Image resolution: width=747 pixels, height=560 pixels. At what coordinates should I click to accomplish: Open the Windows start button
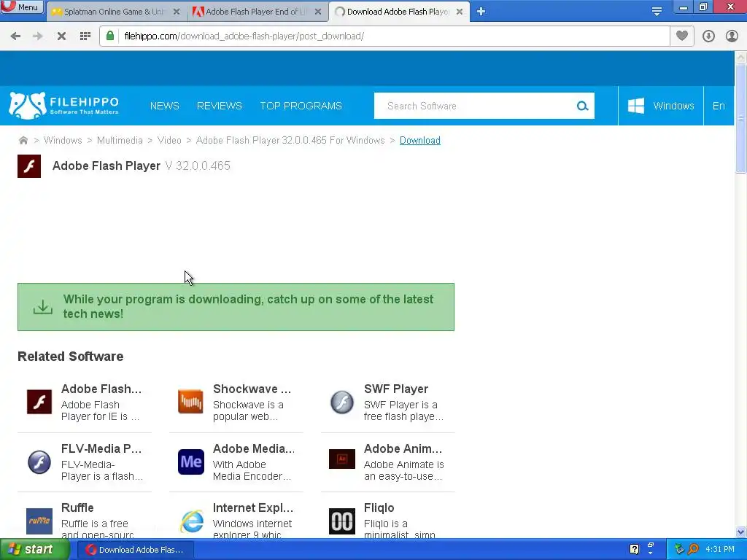click(x=34, y=550)
